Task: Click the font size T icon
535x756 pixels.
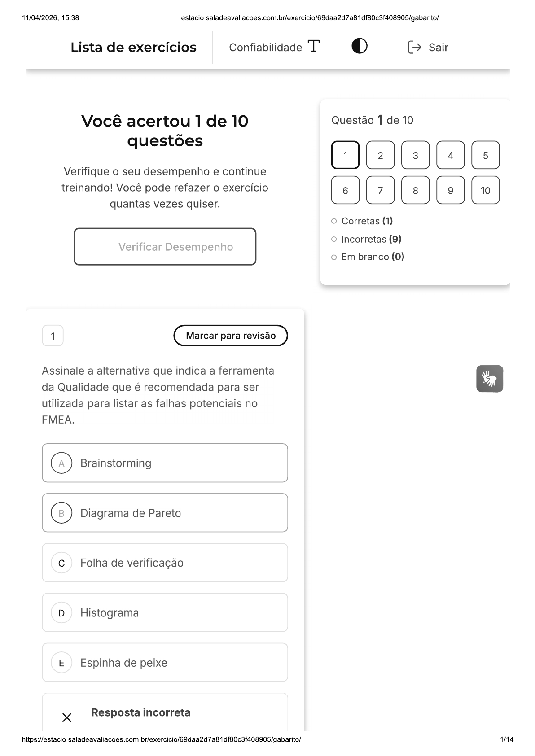Action: (x=314, y=46)
